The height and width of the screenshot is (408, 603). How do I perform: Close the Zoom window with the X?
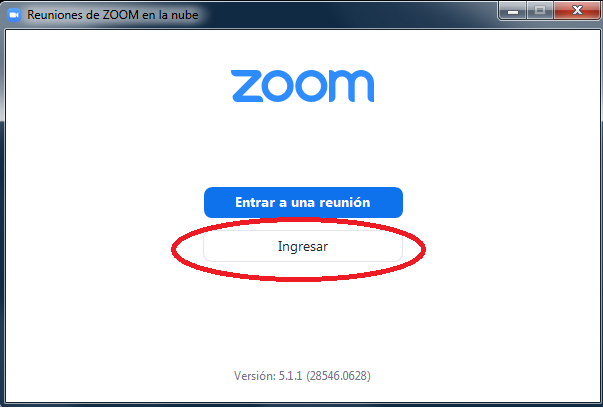(x=577, y=10)
